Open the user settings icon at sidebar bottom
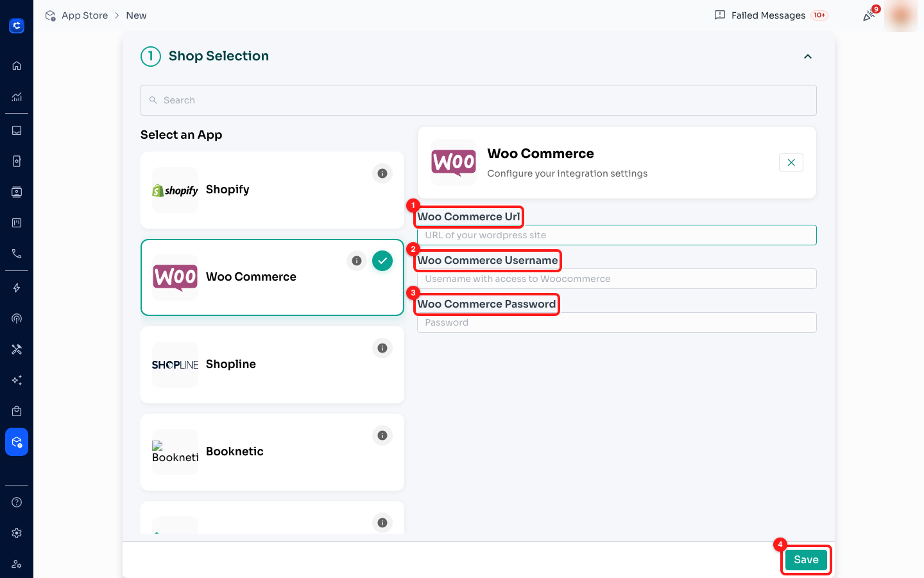Screen dimensions: 924x578 pyautogui.click(x=17, y=564)
